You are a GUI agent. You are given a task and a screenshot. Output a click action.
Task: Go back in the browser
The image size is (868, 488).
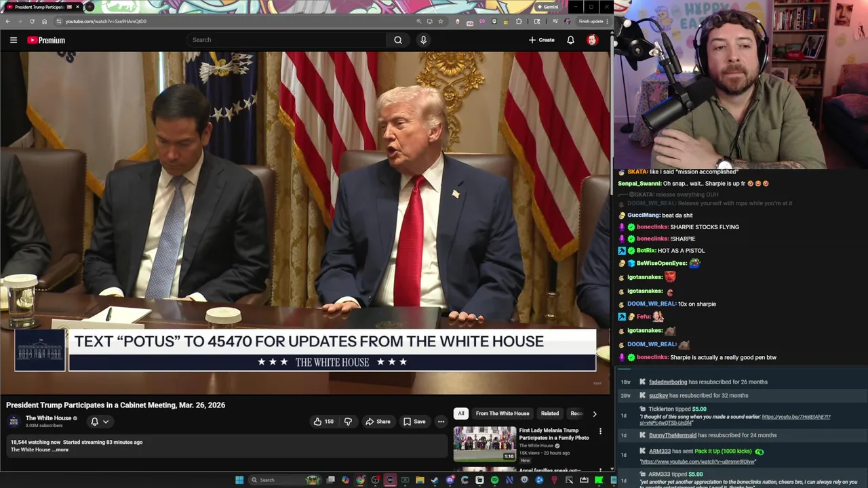click(7, 21)
